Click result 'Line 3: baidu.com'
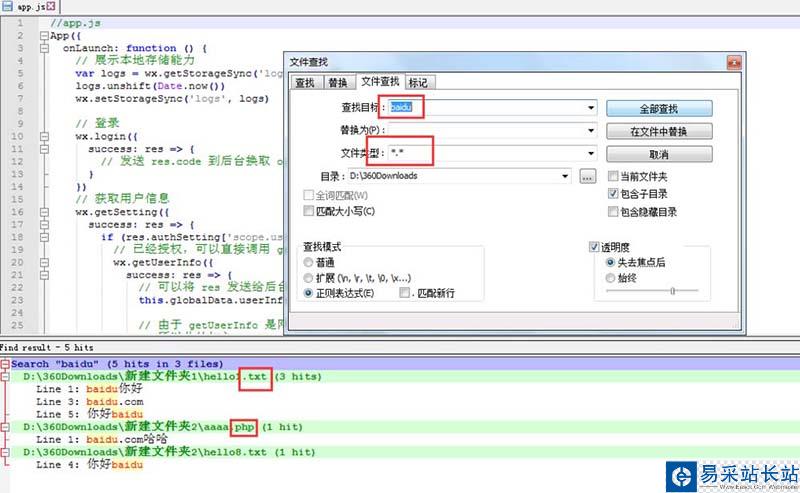The height and width of the screenshot is (493, 800). coord(90,402)
